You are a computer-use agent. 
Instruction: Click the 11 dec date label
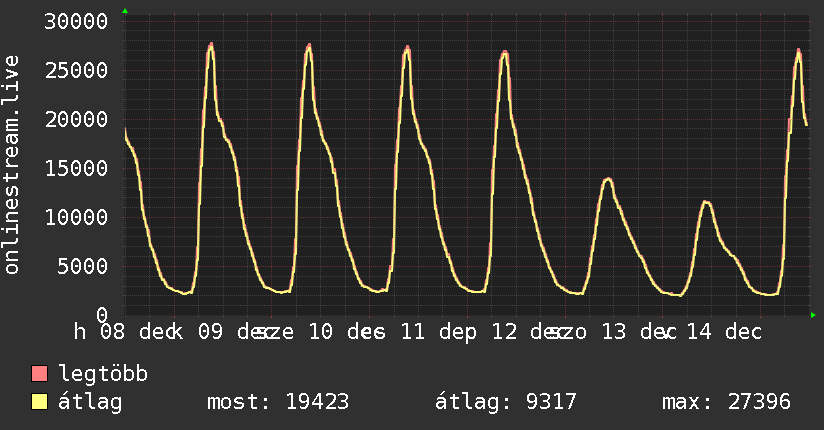click(x=439, y=332)
